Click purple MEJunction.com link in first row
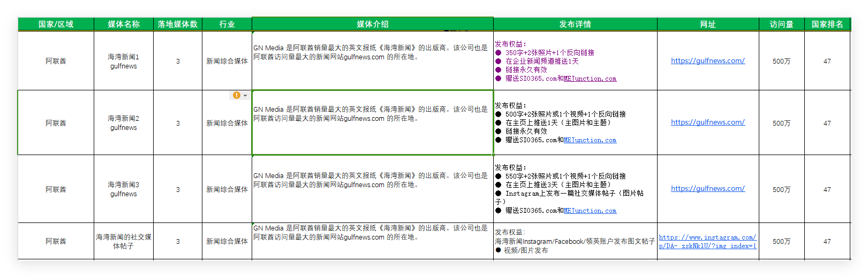The width and height of the screenshot is (868, 277). pos(590,79)
